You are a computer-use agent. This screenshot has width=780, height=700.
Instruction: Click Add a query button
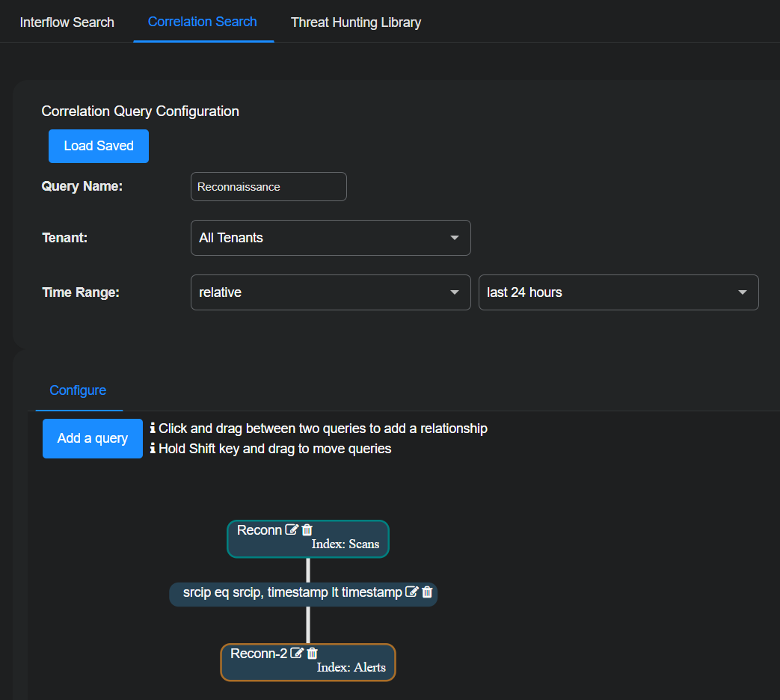[x=93, y=438]
